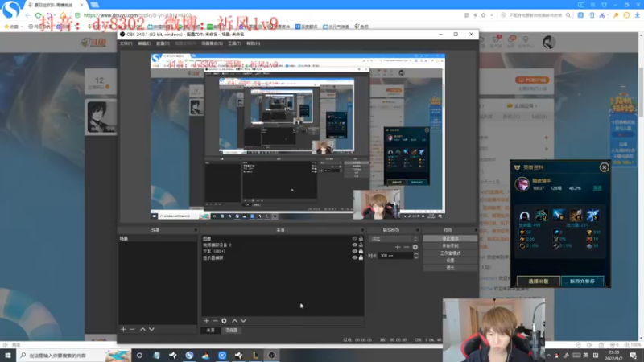The image size is (644, 362).
Task: Move the selected source up
Action: coord(234,320)
